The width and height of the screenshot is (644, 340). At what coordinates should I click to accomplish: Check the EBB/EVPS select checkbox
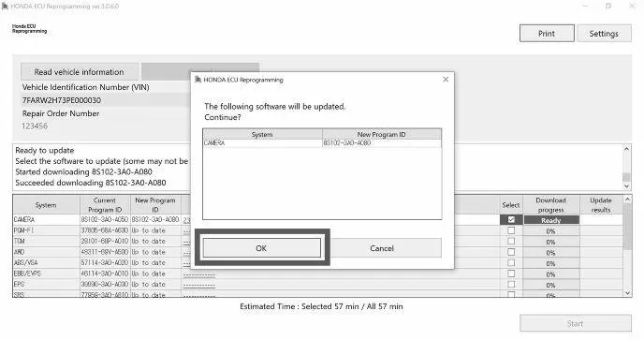click(511, 273)
